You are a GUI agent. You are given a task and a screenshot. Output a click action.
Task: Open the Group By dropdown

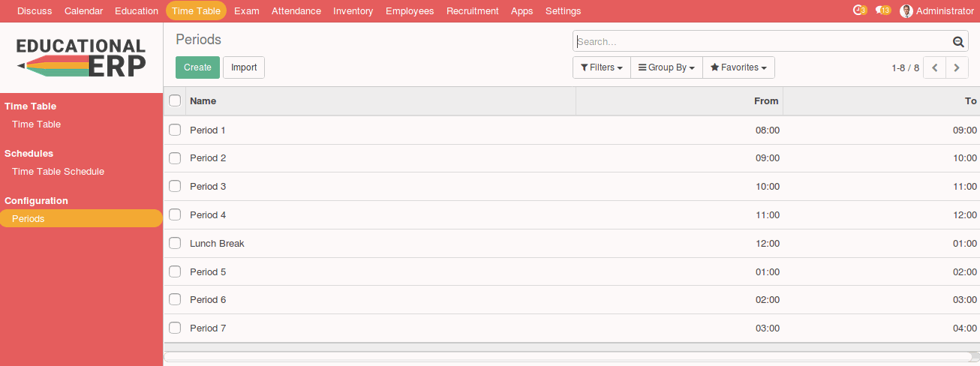point(666,67)
